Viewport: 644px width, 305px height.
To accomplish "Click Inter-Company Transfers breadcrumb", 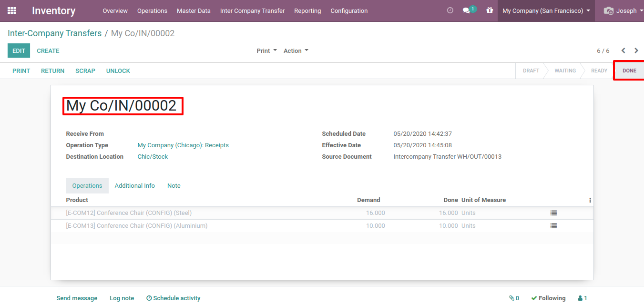I will 54,33.
